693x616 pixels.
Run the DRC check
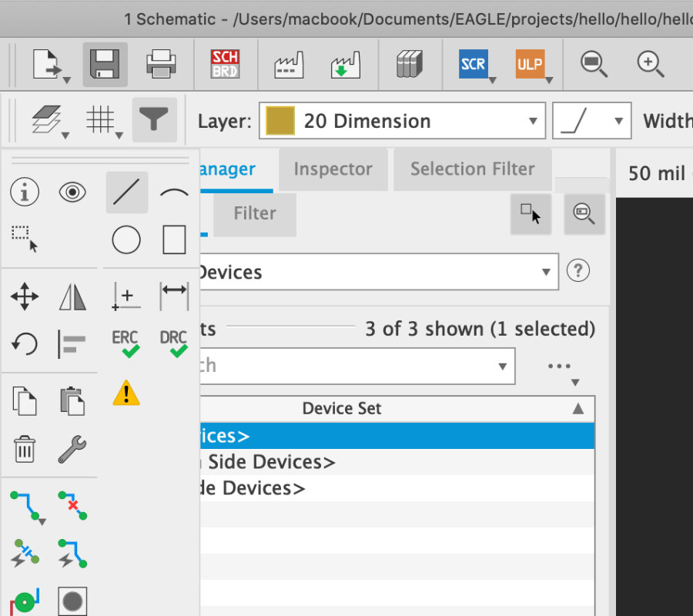(x=174, y=343)
